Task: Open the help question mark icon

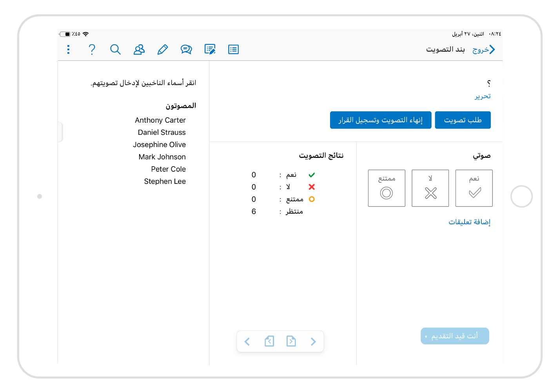Action: [92, 49]
